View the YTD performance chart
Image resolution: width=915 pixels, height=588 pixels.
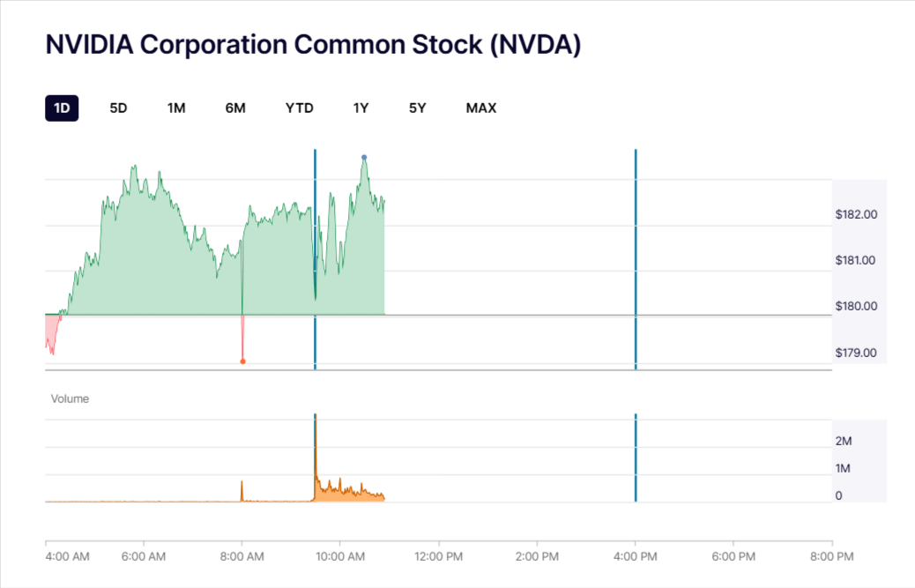tap(299, 108)
